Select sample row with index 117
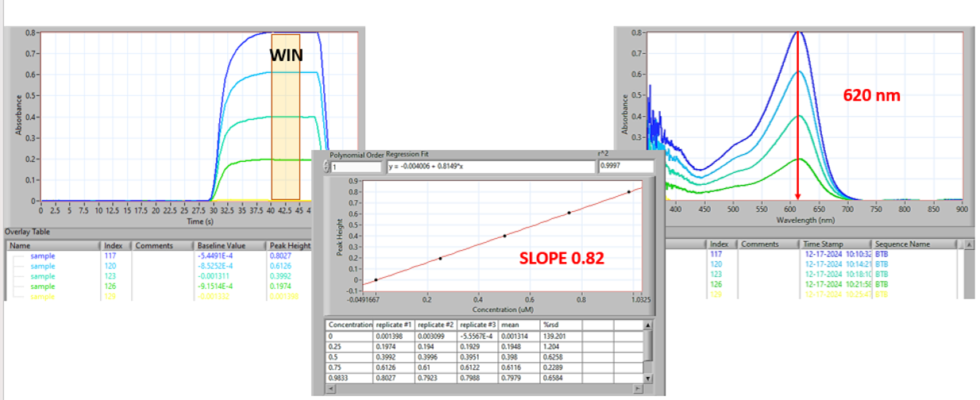Screen dimensions: 980x400 pyautogui.click(x=44, y=256)
